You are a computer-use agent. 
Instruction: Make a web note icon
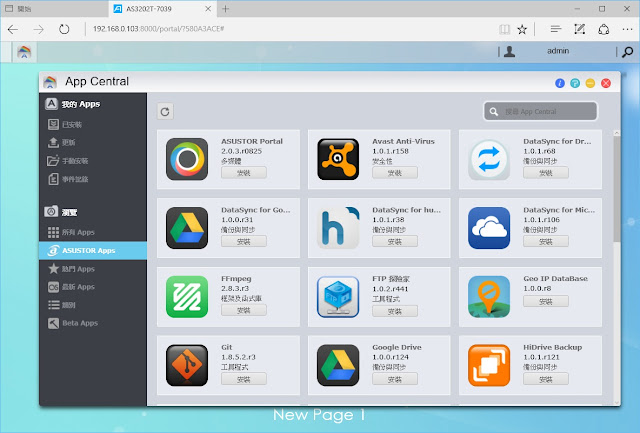pyautogui.click(x=579, y=29)
